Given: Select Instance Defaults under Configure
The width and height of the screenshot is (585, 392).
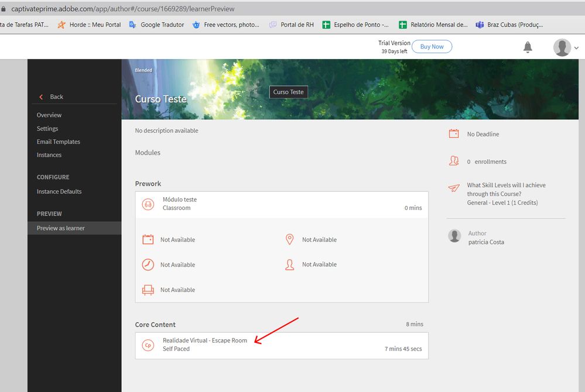Looking at the screenshot, I should tap(59, 191).
